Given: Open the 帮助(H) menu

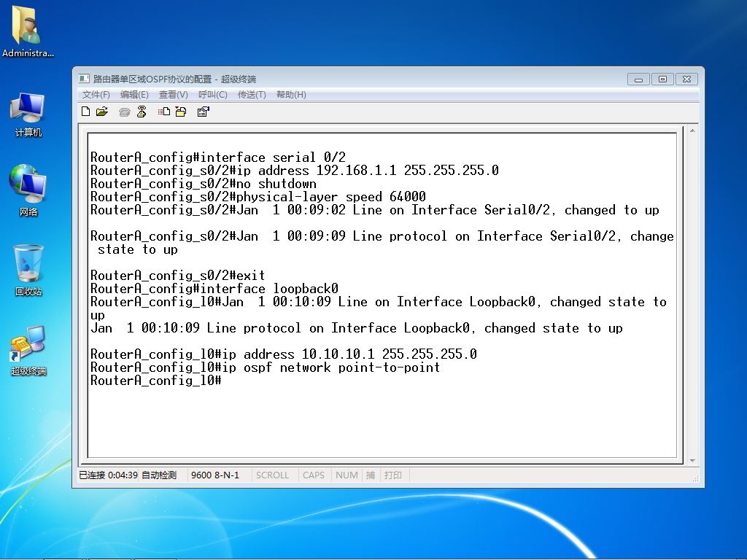Looking at the screenshot, I should pos(291,94).
